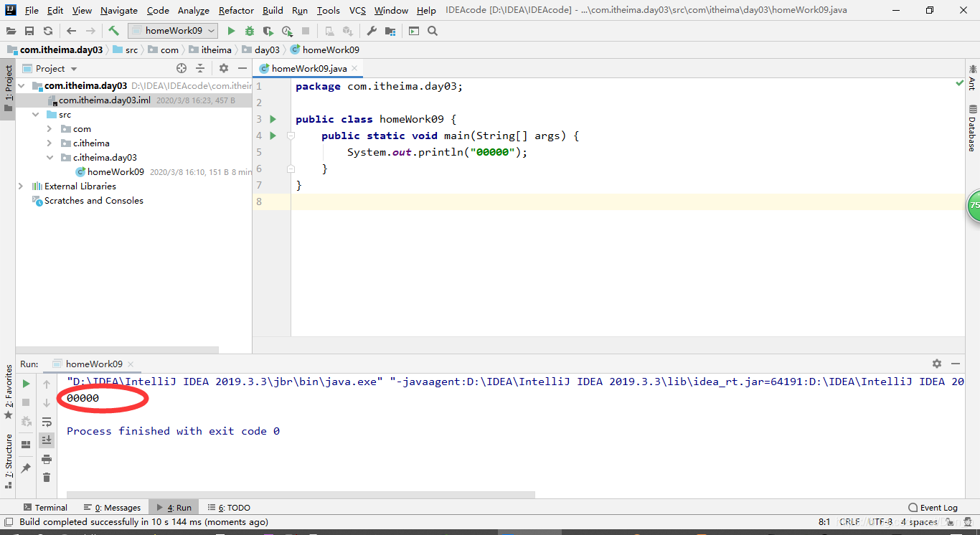Restore layout in the Run panel
This screenshot has width=980, height=535.
(x=26, y=445)
